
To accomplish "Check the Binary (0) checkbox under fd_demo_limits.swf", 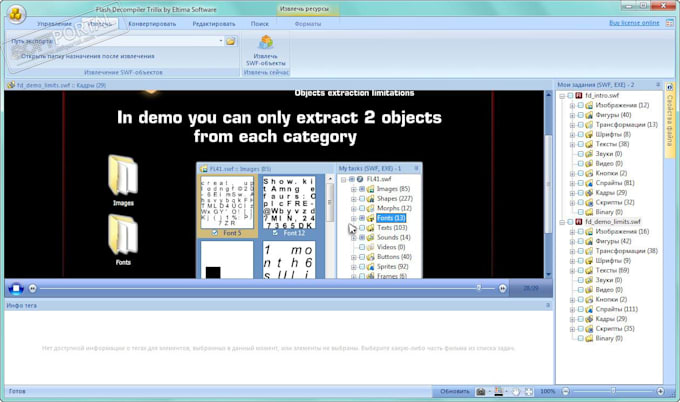I will click(x=580, y=338).
